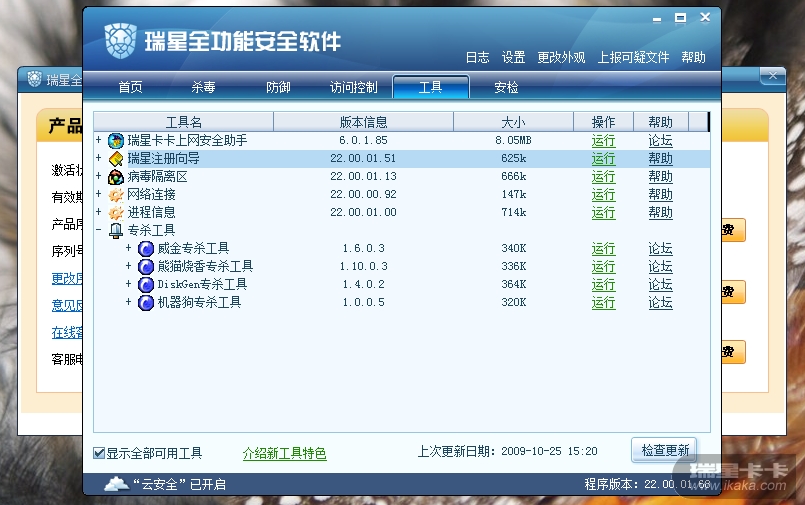The height and width of the screenshot is (505, 805).
Task: Run 熊猫烧香专杀工具 via 运行 link
Action: (x=603, y=266)
